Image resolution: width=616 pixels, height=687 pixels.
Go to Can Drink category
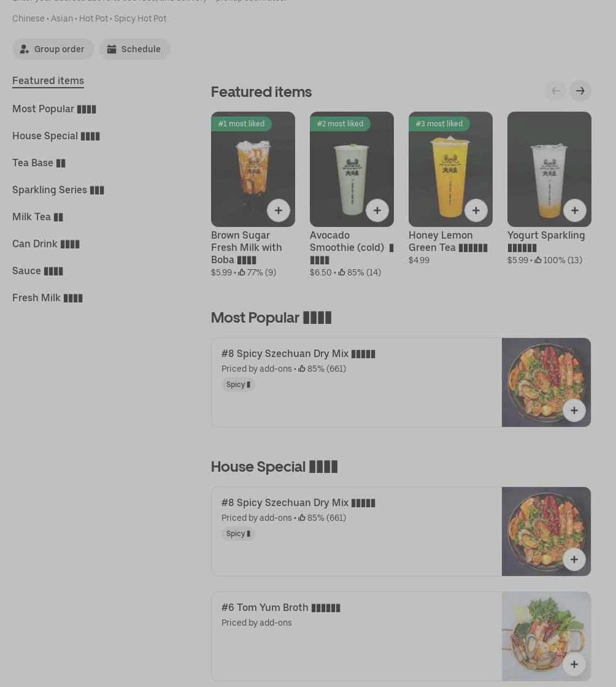[x=46, y=244]
